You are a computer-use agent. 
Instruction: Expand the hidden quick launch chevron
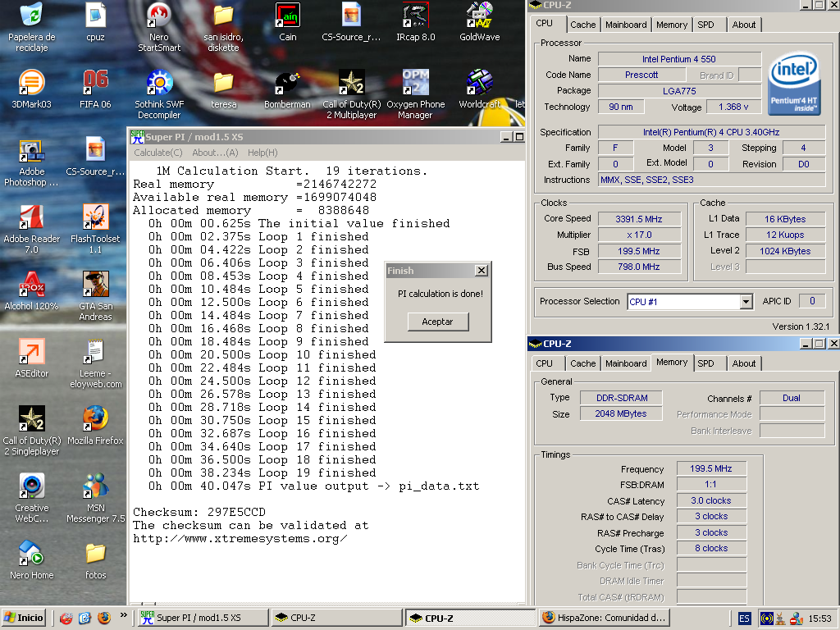pyautogui.click(x=124, y=614)
